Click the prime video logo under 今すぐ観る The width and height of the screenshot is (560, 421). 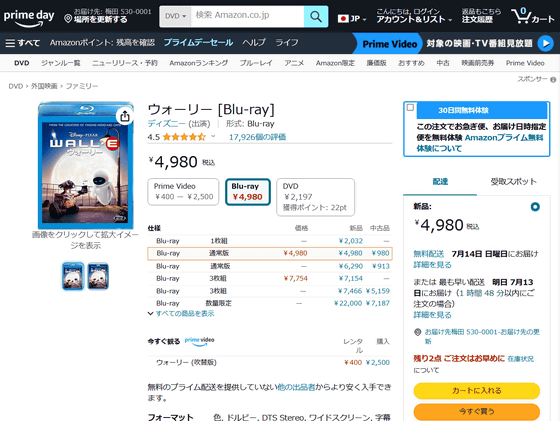[200, 341]
